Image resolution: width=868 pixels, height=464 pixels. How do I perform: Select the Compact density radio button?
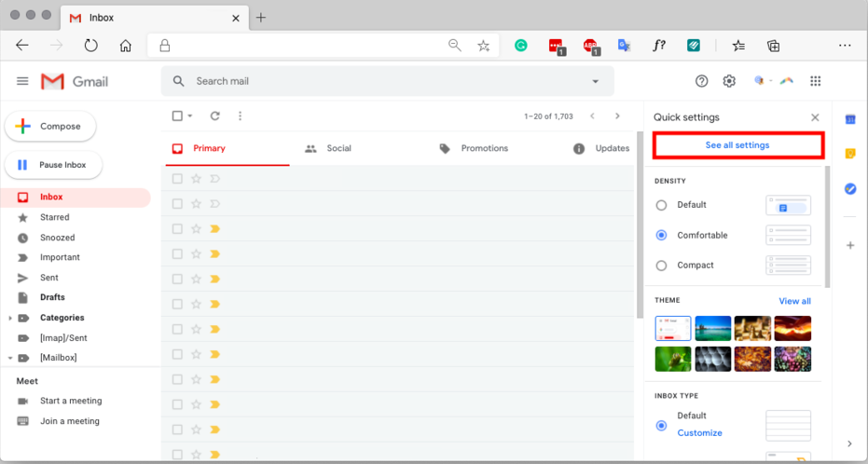[661, 266]
